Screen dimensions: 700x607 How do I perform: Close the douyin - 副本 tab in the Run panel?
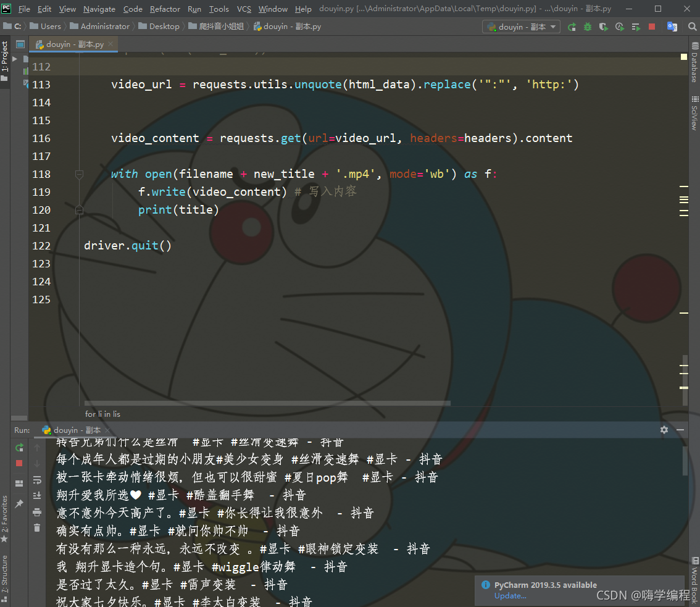pos(107,430)
